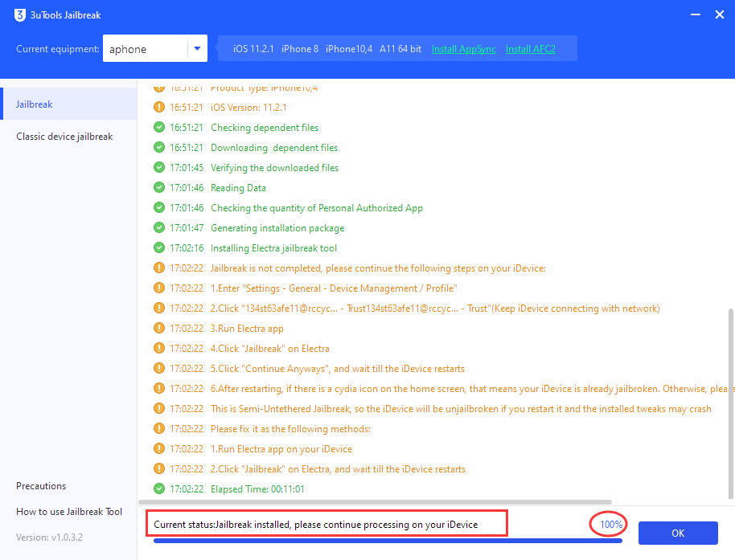735x560 pixels.
Task: Click check icon for Generating installation package
Action: [159, 227]
